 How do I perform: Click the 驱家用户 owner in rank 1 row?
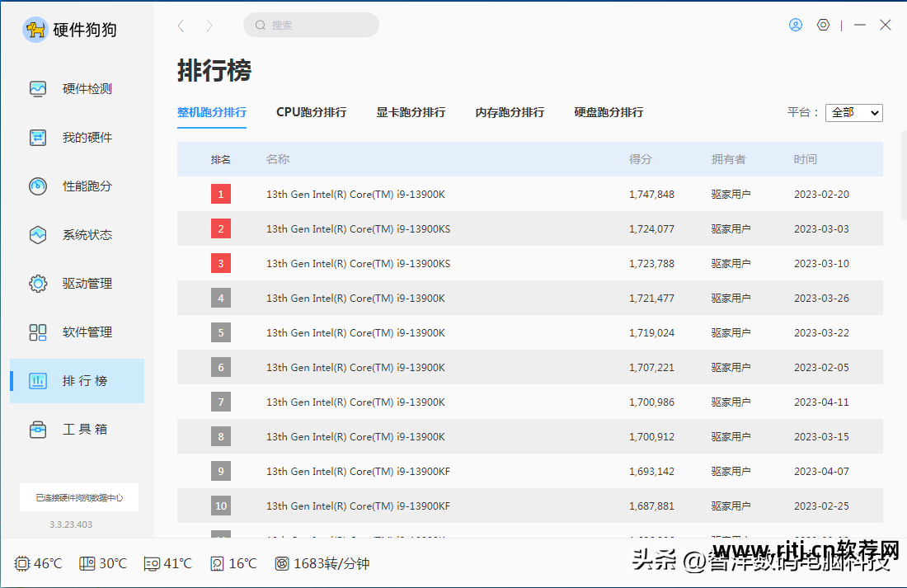click(x=731, y=194)
